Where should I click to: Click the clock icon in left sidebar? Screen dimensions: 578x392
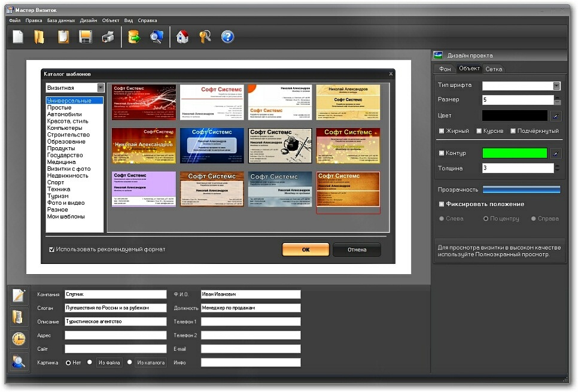19,339
